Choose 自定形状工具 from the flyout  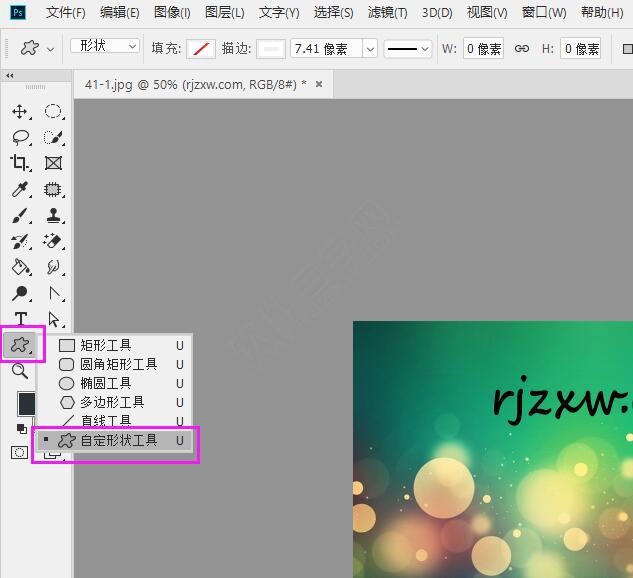(x=118, y=440)
